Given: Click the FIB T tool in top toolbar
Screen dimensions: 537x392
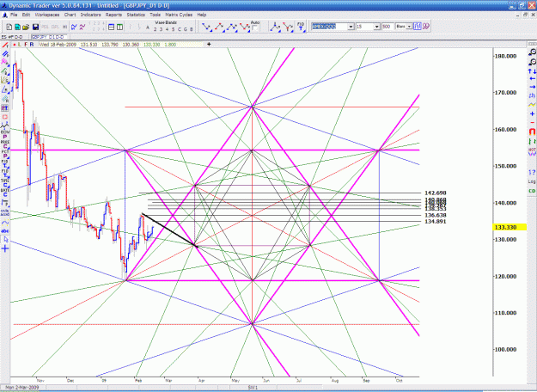Looking at the screenshot, I should pos(301,27).
